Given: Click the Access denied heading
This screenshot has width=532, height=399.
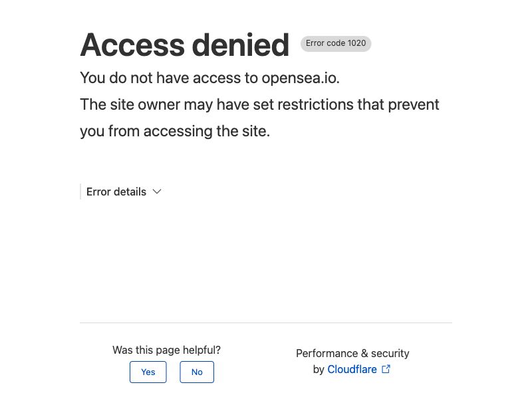Looking at the screenshot, I should [x=184, y=45].
